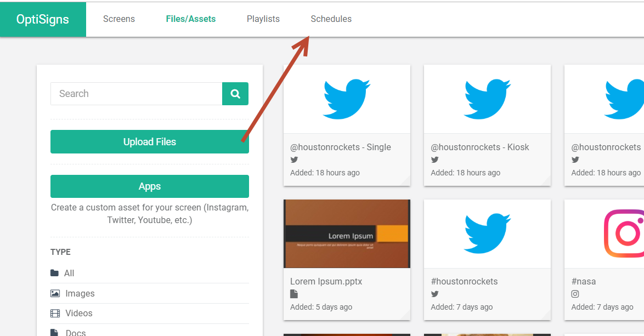
Task: Go to the Screens tab
Action: (118, 19)
